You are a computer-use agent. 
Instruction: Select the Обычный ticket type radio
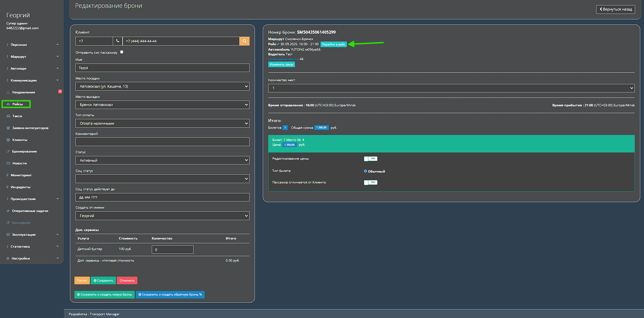[365, 171]
